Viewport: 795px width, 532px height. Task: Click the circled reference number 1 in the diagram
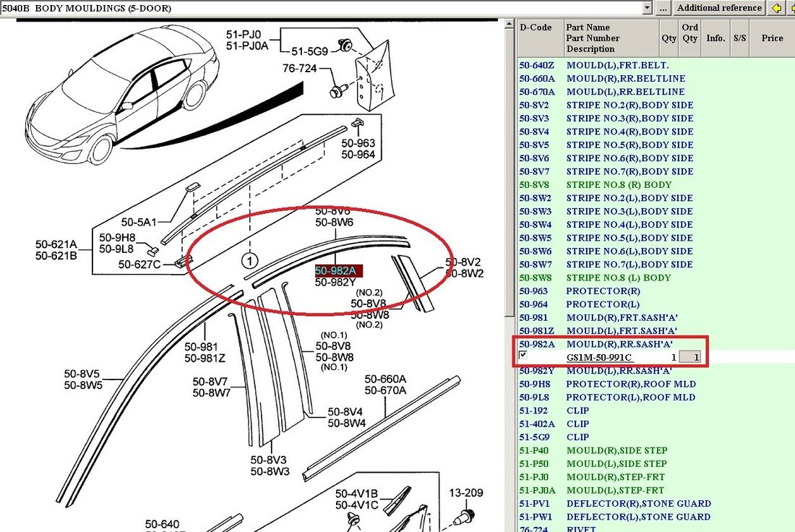(x=249, y=261)
